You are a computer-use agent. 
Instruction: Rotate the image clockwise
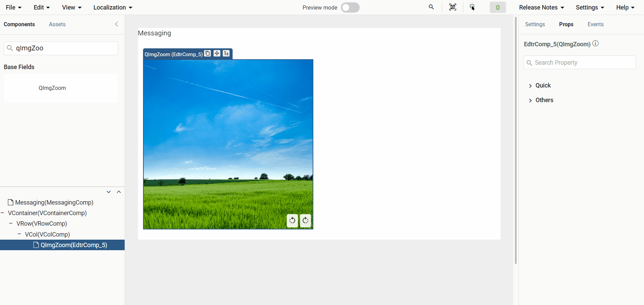[x=305, y=221]
